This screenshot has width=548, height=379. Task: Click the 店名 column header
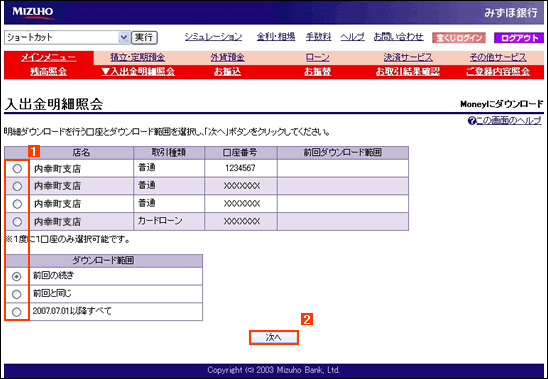click(81, 152)
